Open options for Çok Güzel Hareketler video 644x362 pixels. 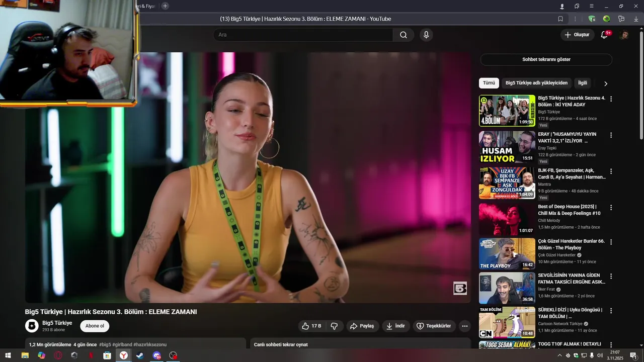(x=611, y=242)
